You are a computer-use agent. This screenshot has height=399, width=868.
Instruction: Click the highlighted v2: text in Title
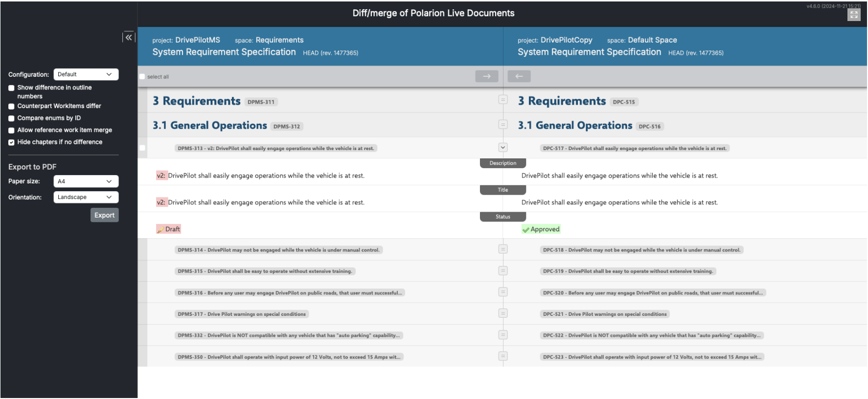pos(161,202)
